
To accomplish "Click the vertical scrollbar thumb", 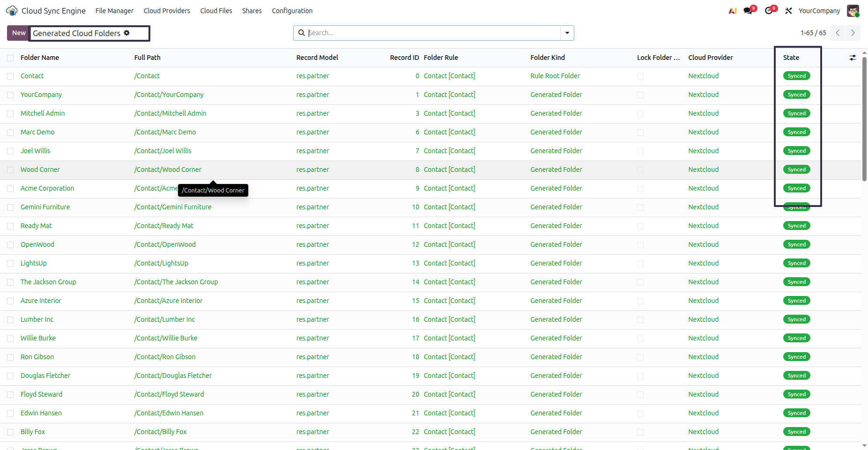I will pos(864,118).
